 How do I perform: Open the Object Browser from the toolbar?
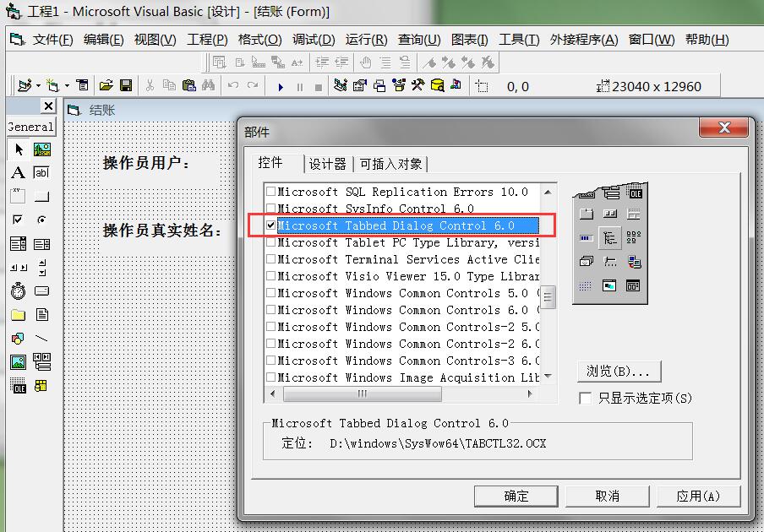[x=399, y=85]
